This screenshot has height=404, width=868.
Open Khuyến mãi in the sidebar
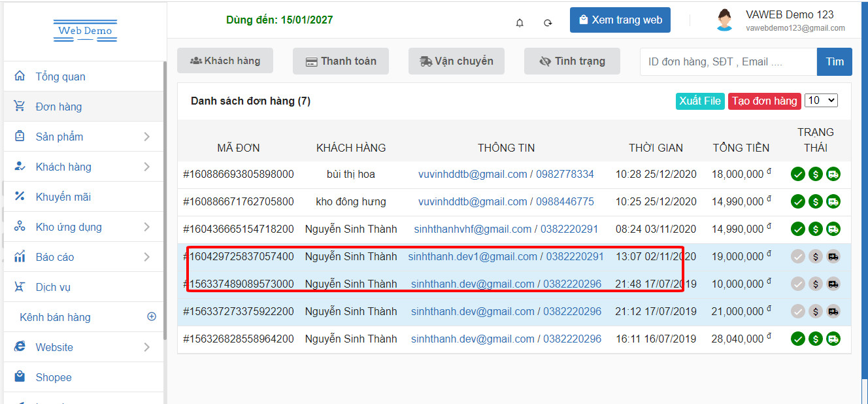coord(63,197)
